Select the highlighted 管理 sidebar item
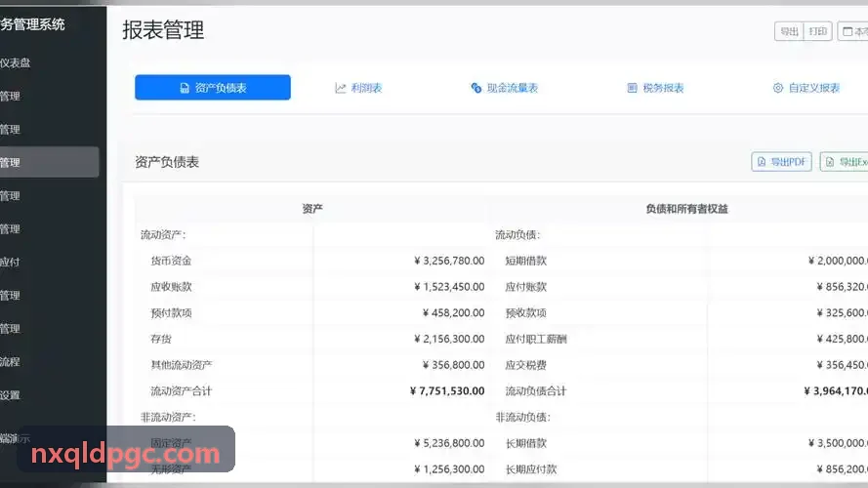This screenshot has height=488, width=868. pyautogui.click(x=49, y=162)
